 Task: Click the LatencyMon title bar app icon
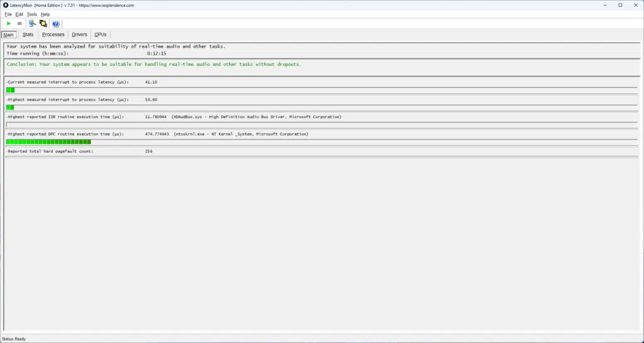6,5
